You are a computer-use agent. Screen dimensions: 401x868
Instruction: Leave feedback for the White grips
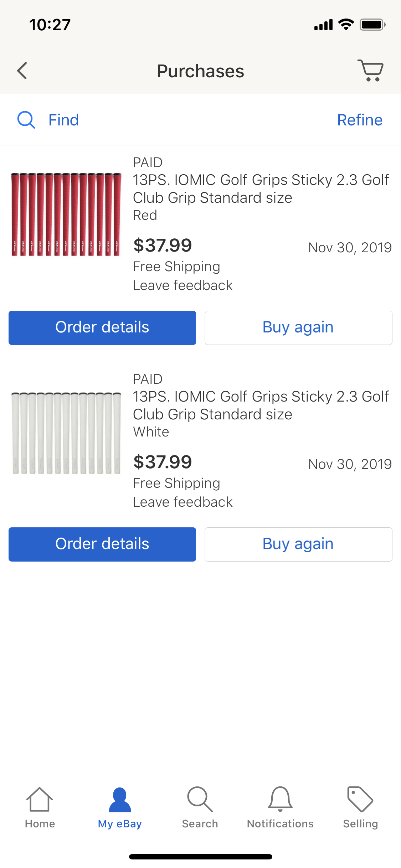182,502
